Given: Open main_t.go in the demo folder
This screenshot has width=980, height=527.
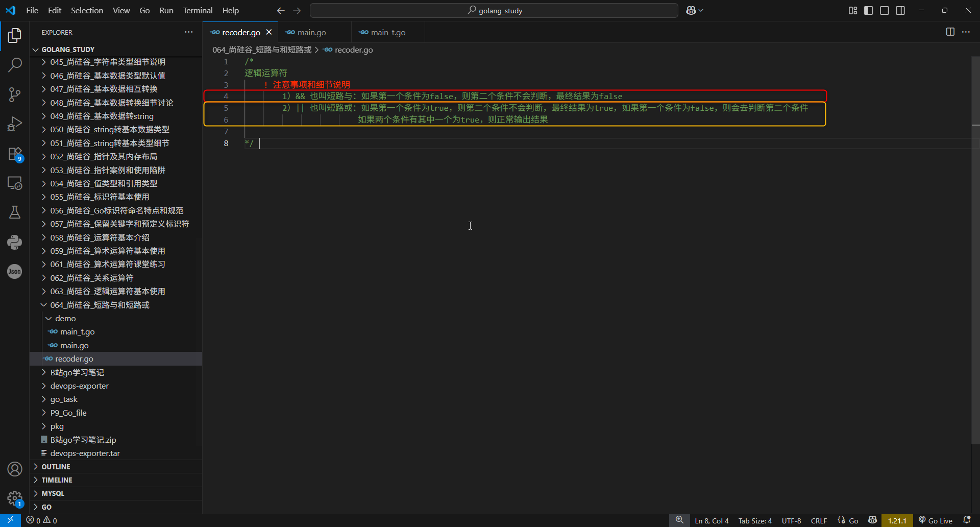Looking at the screenshot, I should pyautogui.click(x=116, y=331).
